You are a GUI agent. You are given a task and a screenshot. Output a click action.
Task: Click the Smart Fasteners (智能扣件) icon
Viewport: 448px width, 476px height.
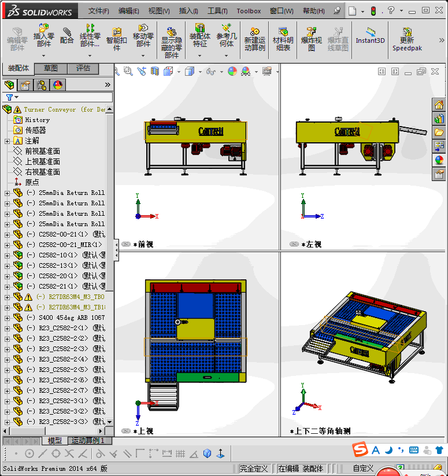(116, 39)
